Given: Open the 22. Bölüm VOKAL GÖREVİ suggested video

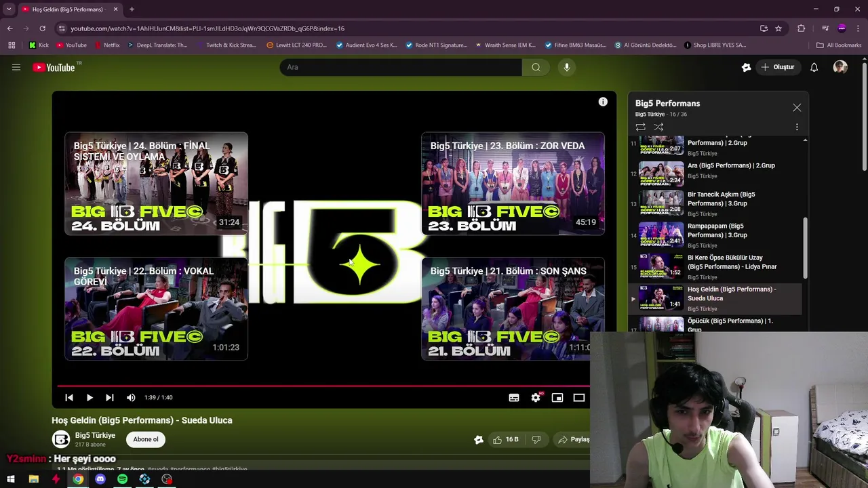Looking at the screenshot, I should tap(156, 309).
